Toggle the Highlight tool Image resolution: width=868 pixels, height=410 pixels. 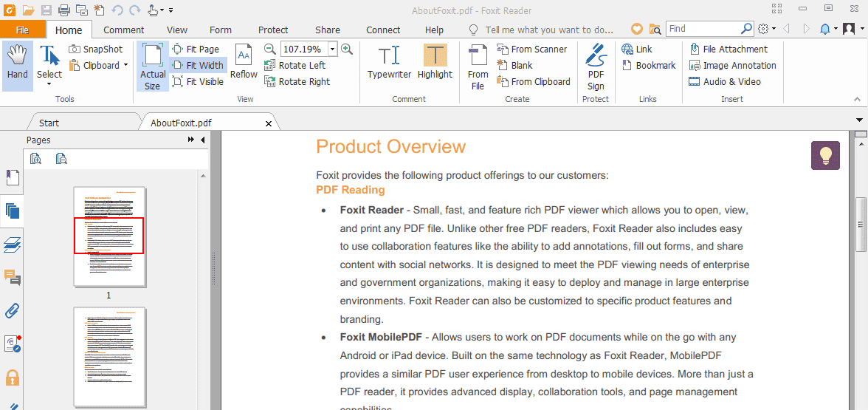pos(435,62)
